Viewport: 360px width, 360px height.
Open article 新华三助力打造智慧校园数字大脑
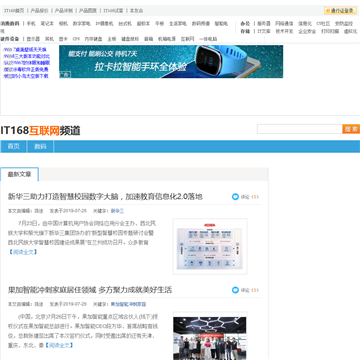[x=105, y=197]
